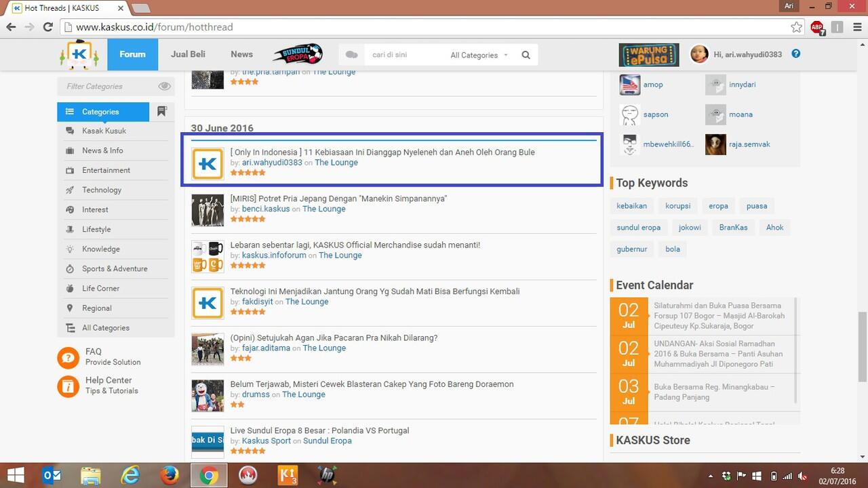868x488 pixels.
Task: Open the Windows Start button
Action: coord(15,476)
